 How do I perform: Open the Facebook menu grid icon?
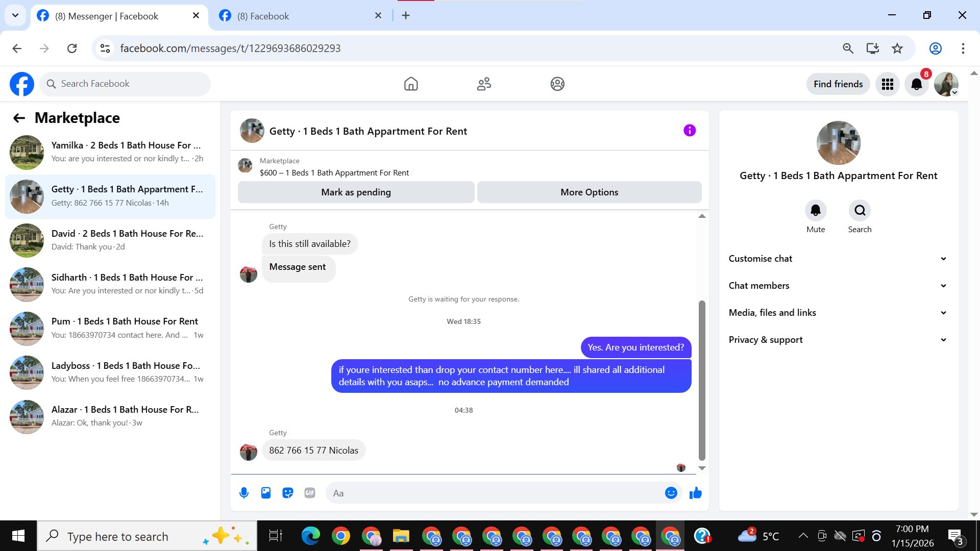(x=887, y=84)
